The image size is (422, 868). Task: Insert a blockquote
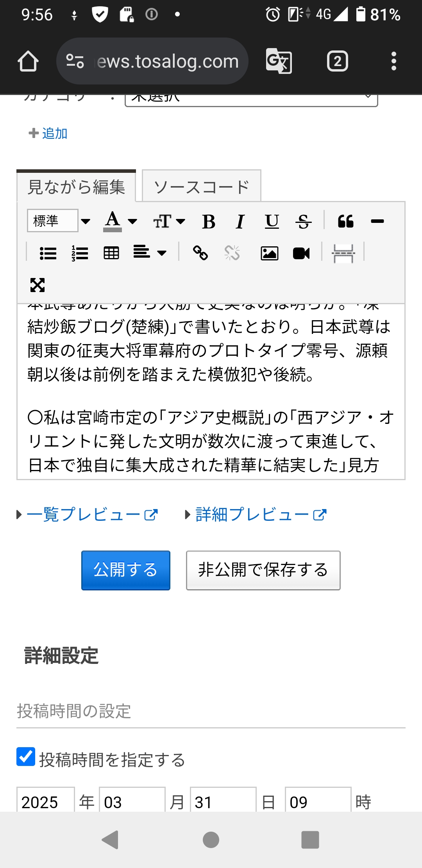(x=346, y=221)
